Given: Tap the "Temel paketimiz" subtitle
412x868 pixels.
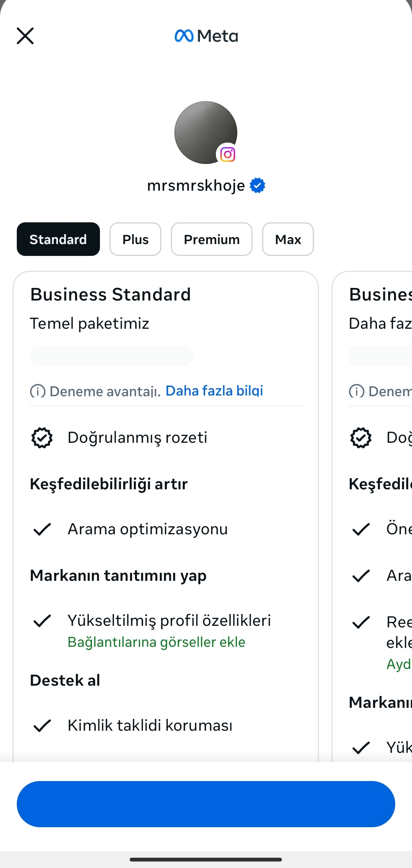Looking at the screenshot, I should [90, 323].
